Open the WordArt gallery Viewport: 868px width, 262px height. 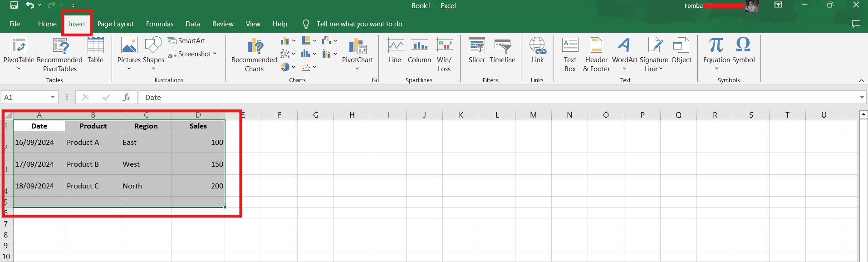624,54
